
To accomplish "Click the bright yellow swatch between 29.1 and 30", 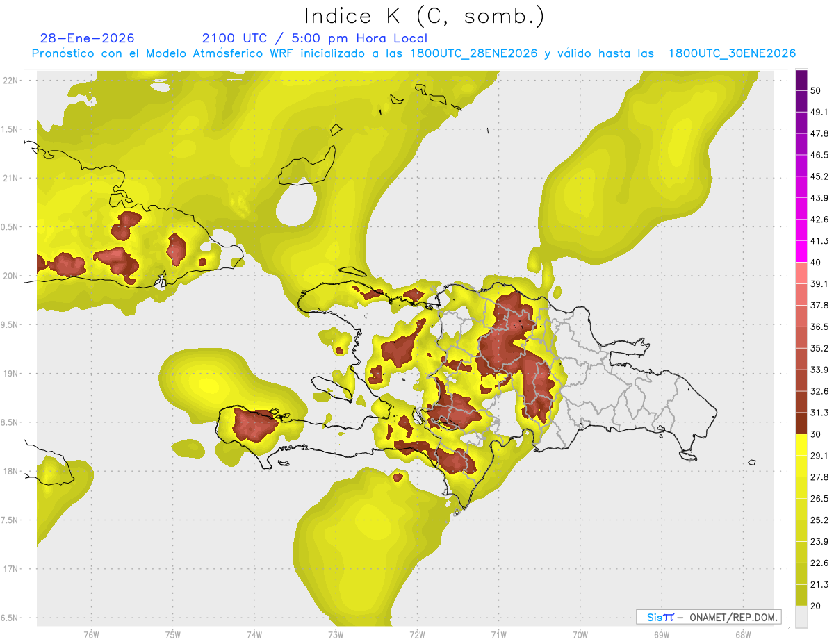I will coord(801,445).
